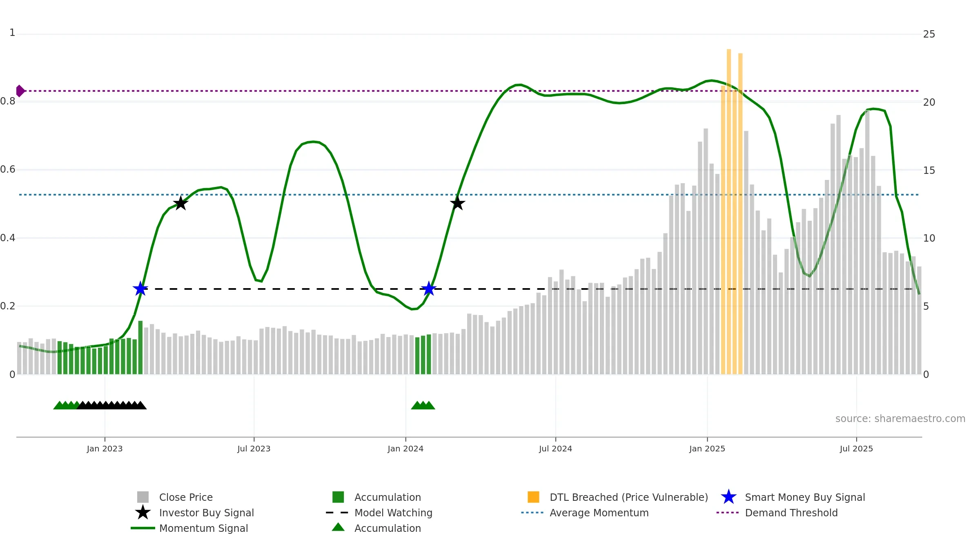The image size is (980, 551).
Task: Click the first blue Smart Money Buy star
Action: pos(140,289)
